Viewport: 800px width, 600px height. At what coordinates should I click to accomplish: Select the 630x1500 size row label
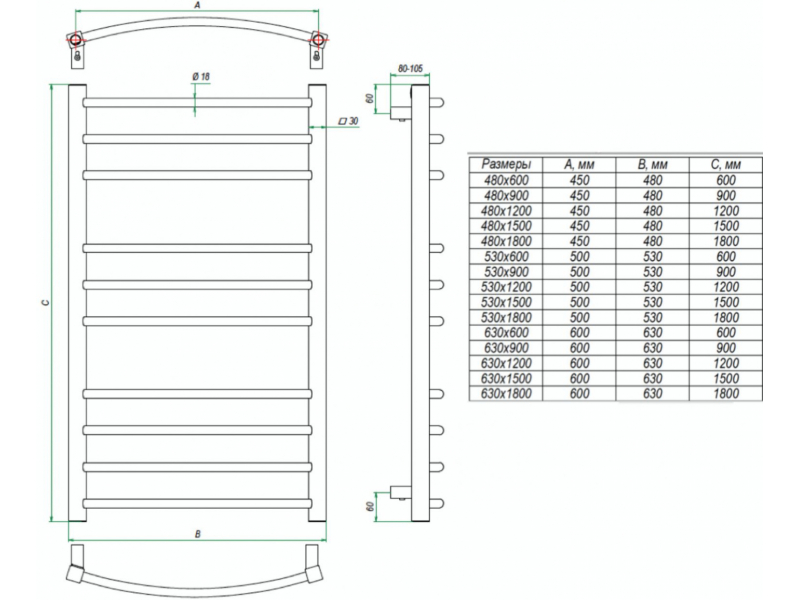coord(506,379)
